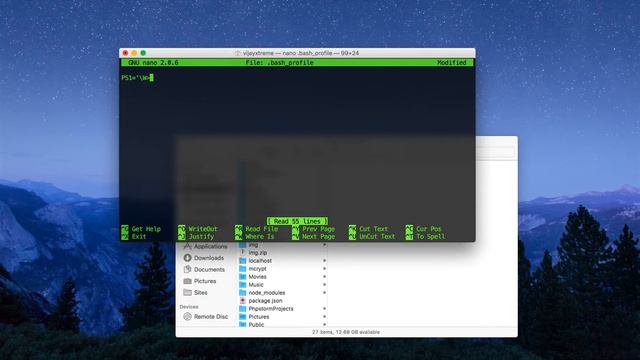Screen dimensions: 640x360
Task: Click 'GNU nano 2.0.6' header text
Action: 153,62
